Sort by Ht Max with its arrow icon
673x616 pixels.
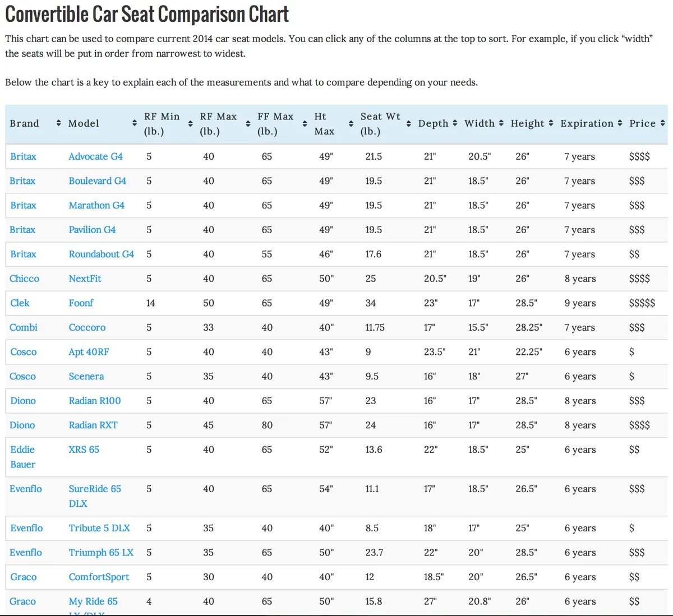[x=351, y=123]
